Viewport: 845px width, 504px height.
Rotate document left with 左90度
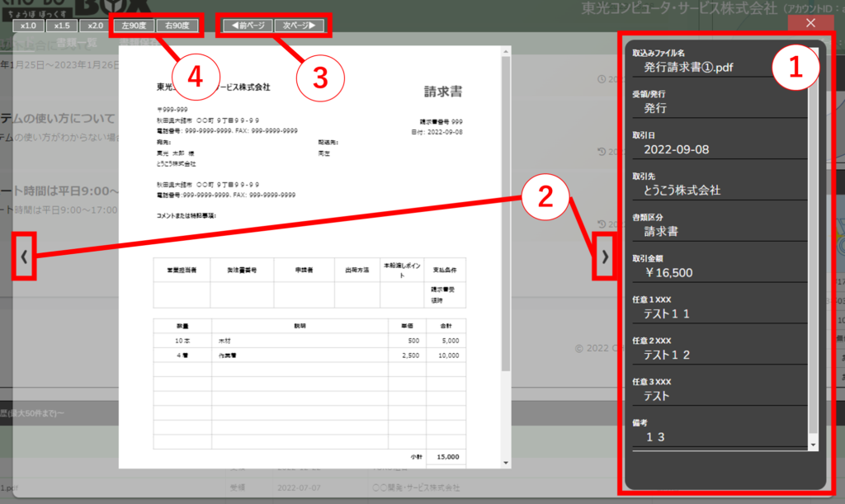pos(132,26)
